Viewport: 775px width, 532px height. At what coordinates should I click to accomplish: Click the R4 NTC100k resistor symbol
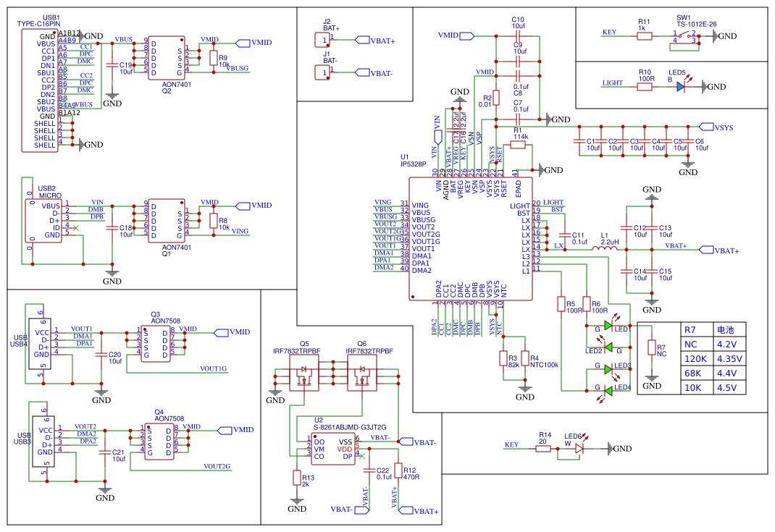525,358
